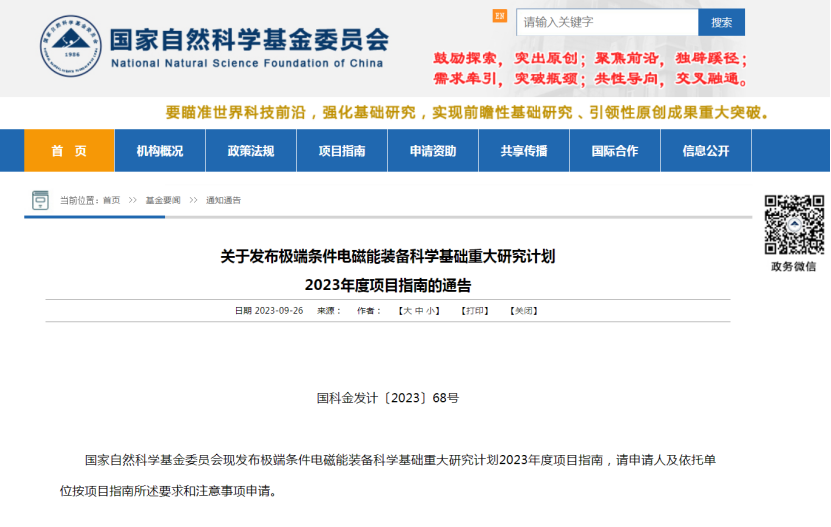The image size is (831, 527).
Task: Click the 关闭 close page link
Action: click(x=524, y=311)
